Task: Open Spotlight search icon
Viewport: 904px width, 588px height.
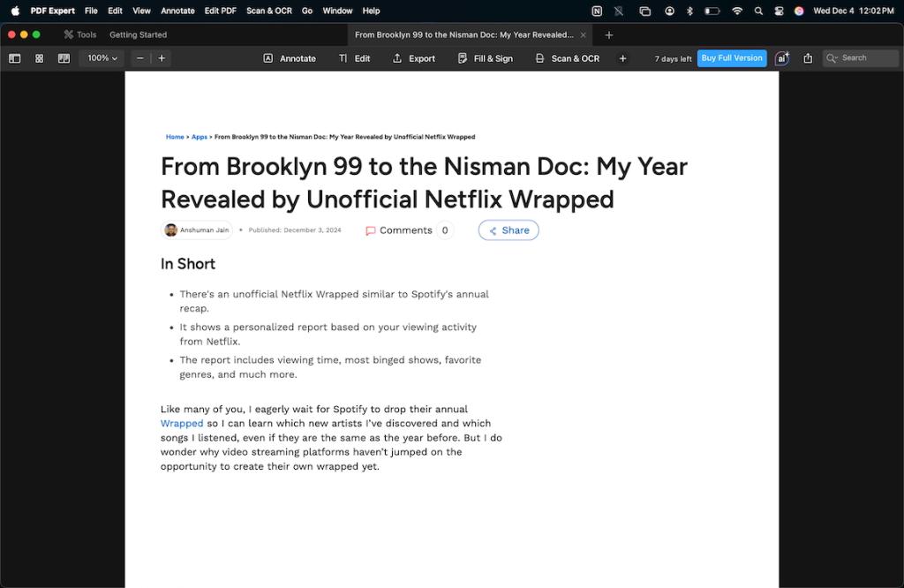Action: click(758, 11)
